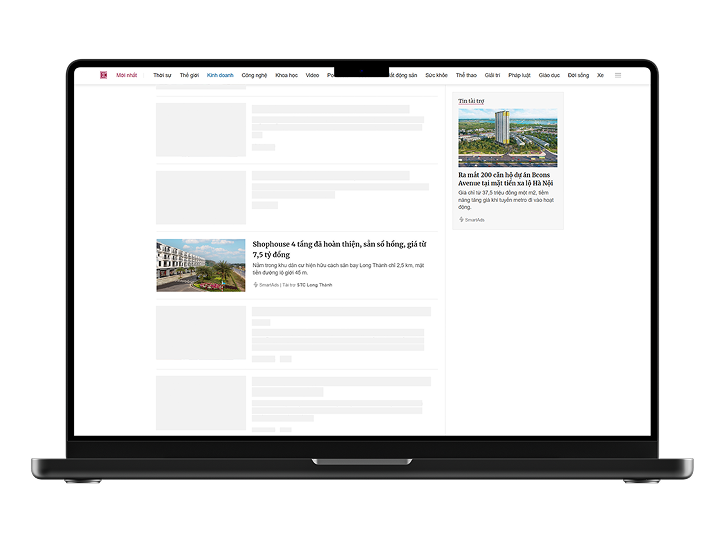Viewport: 724px width, 542px height.
Task: Click the red site logo icon
Action: coord(103,75)
